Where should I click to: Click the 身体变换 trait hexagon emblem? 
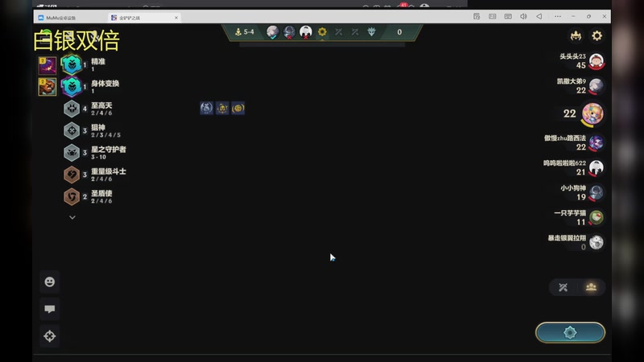pyautogui.click(x=72, y=87)
